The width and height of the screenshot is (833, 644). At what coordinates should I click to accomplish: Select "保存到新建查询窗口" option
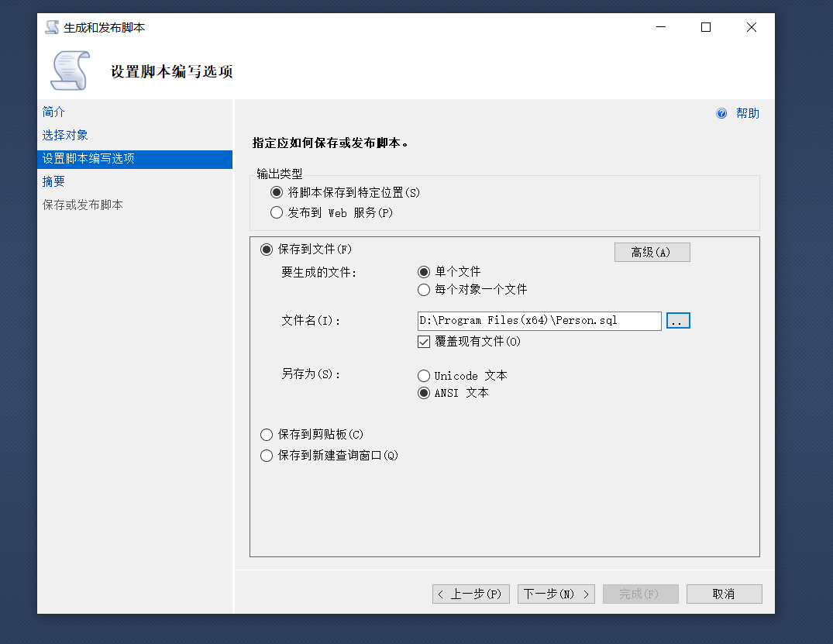(x=267, y=456)
